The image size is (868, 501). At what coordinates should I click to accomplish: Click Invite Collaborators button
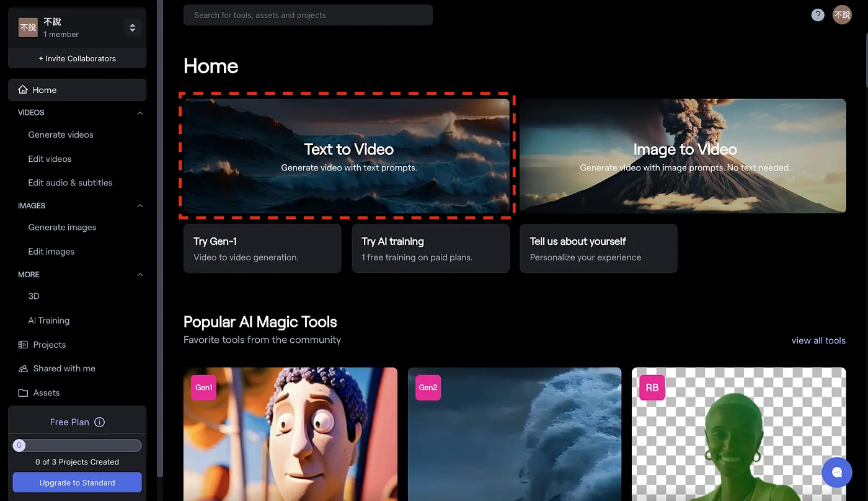coord(77,58)
